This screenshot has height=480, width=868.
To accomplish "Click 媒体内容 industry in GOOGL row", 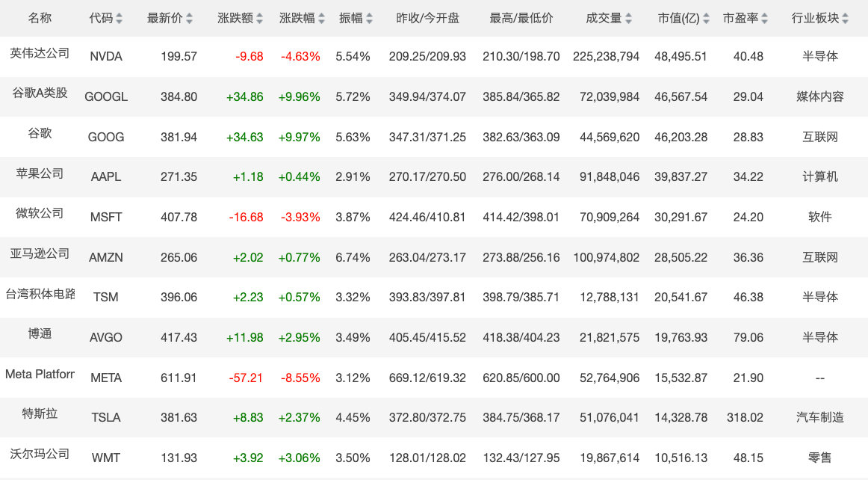I will click(x=820, y=97).
